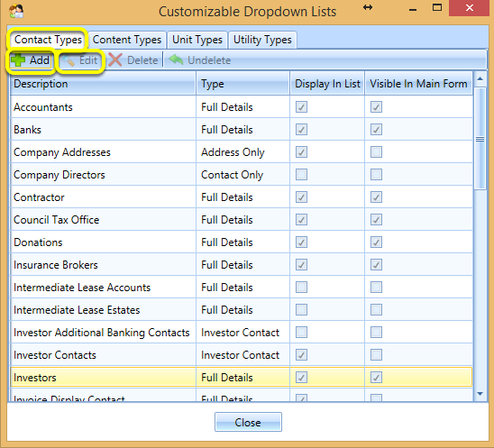Click the green Undelete arrow icon
The image size is (494, 448).
pyautogui.click(x=176, y=59)
